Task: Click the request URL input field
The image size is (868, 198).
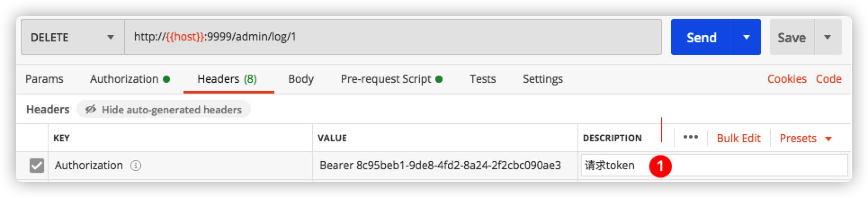Action: click(393, 37)
